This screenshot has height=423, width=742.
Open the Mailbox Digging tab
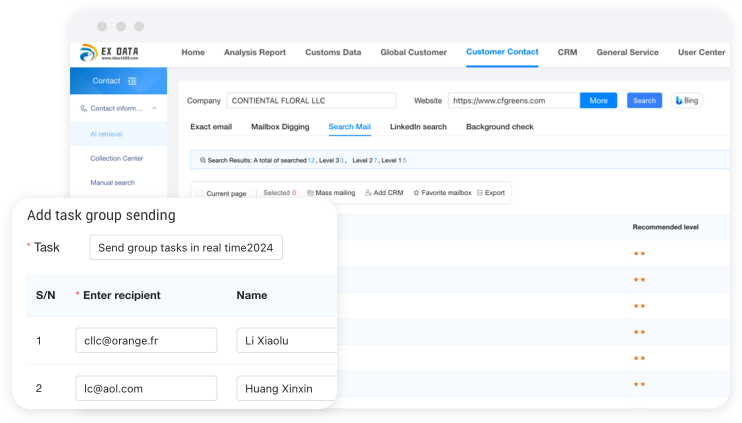click(280, 127)
